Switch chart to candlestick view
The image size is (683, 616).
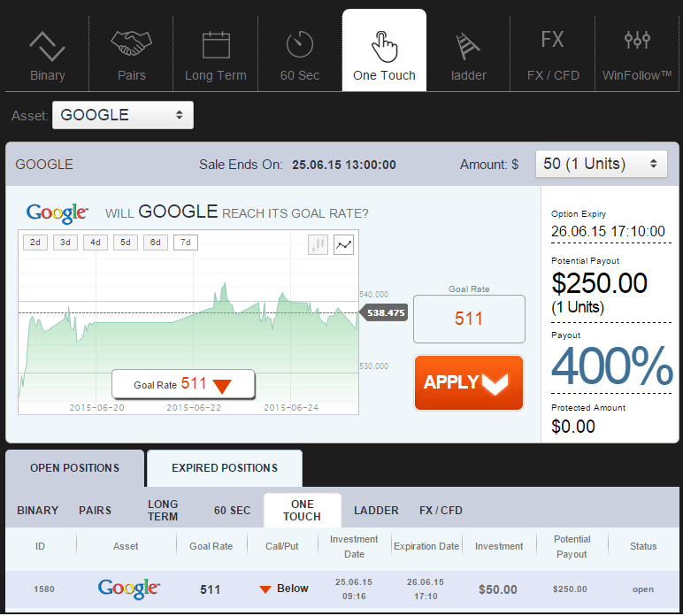[x=318, y=244]
